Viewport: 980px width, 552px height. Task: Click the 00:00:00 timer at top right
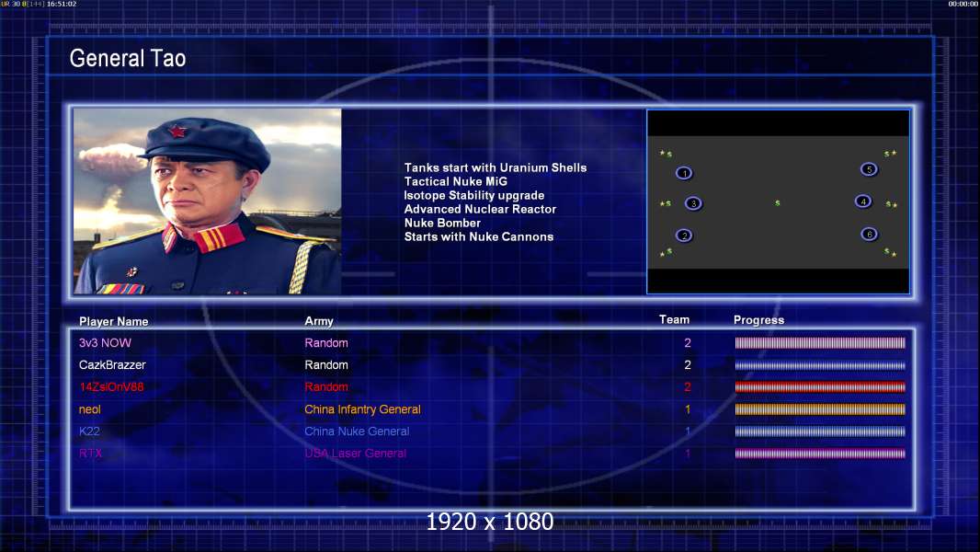[963, 4]
